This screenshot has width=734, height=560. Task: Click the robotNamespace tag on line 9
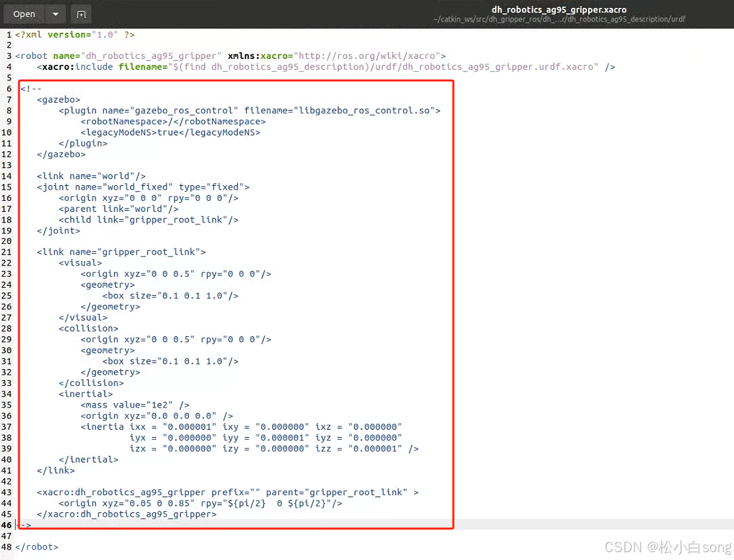coord(173,121)
